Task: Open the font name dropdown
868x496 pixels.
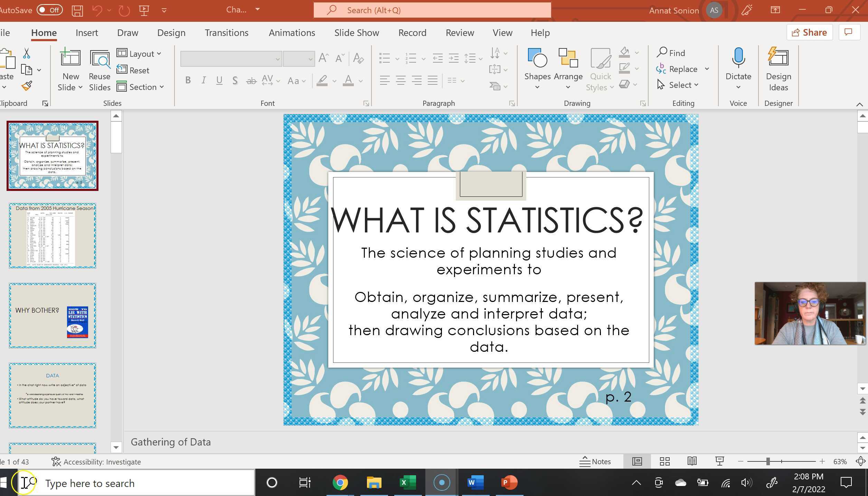Action: [x=277, y=59]
